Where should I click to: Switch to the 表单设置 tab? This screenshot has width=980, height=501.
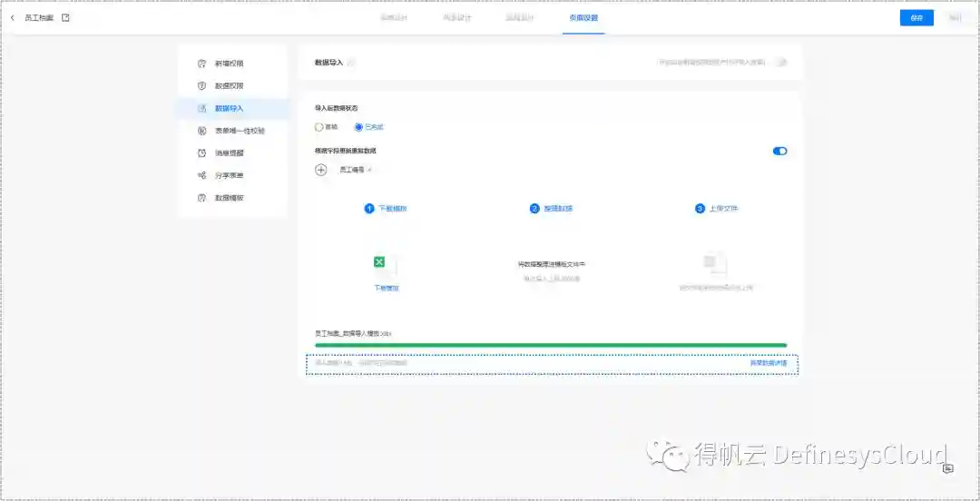point(583,18)
